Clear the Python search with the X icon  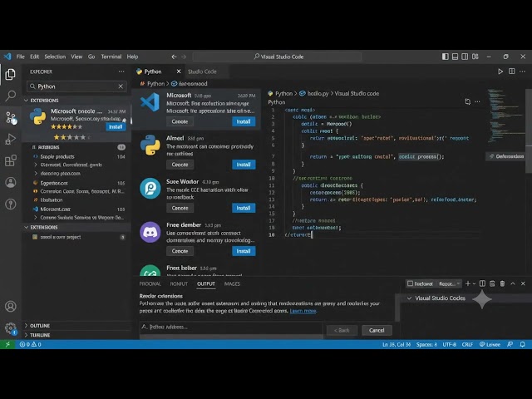(x=121, y=86)
